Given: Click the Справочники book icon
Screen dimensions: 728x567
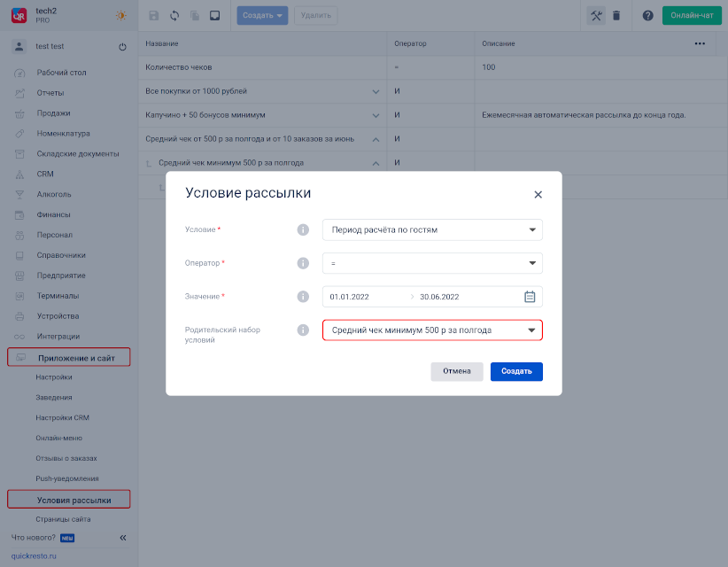Looking at the screenshot, I should (19, 255).
